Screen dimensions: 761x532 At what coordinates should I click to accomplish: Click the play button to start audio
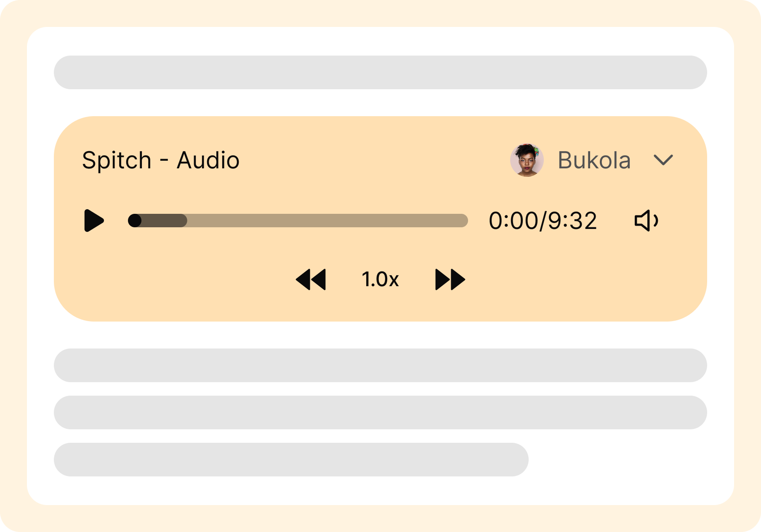94,221
